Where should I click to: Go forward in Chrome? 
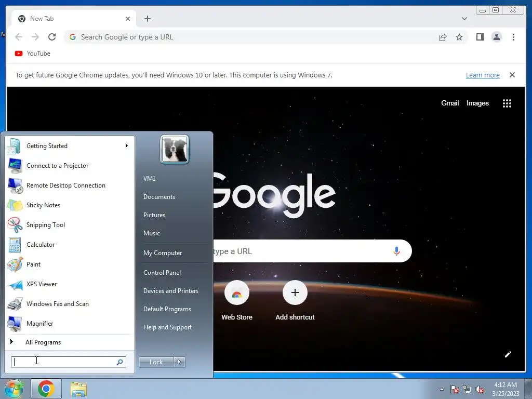point(35,37)
